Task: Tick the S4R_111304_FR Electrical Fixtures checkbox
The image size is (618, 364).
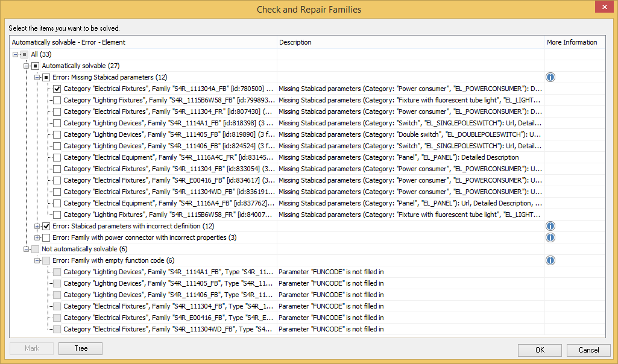Action: point(57,112)
